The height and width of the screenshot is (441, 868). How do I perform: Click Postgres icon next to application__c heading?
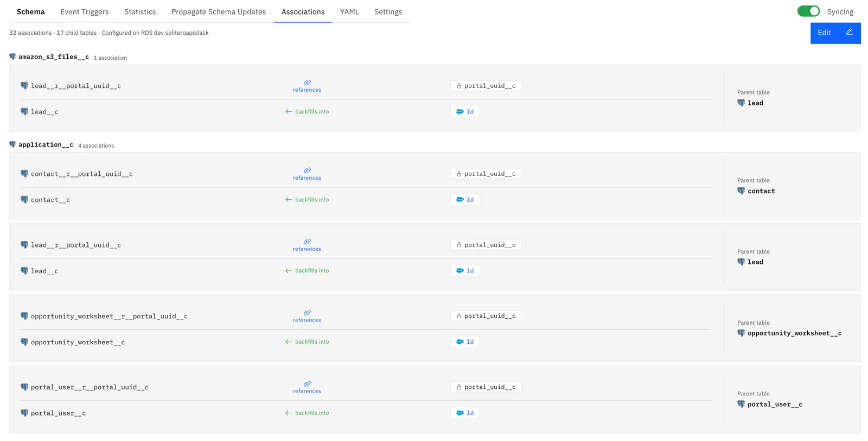point(12,144)
